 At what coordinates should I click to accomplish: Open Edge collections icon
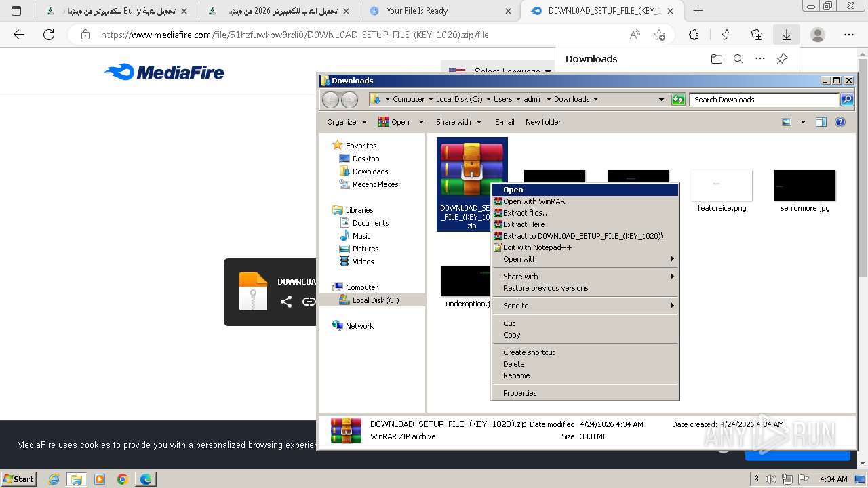coord(757,35)
